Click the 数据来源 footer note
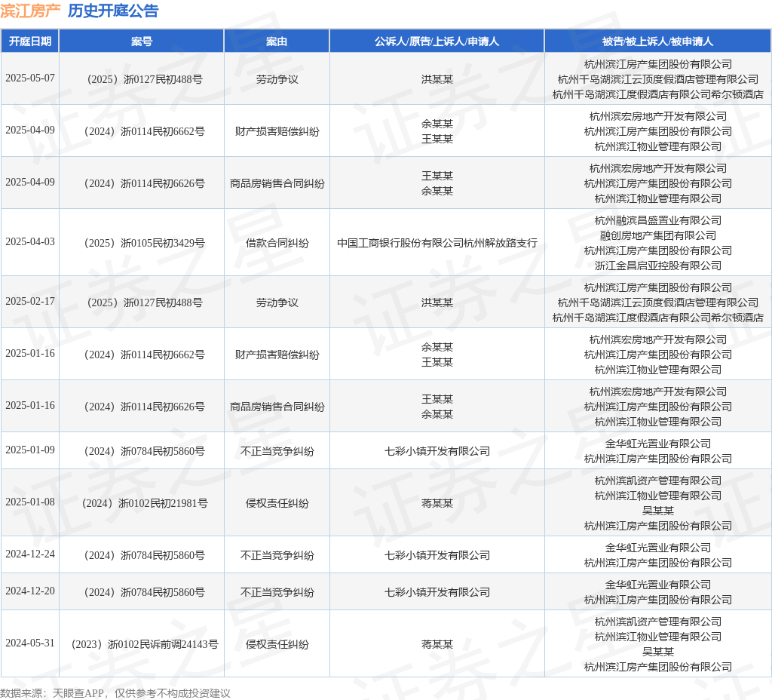The image size is (772, 700). (x=115, y=694)
